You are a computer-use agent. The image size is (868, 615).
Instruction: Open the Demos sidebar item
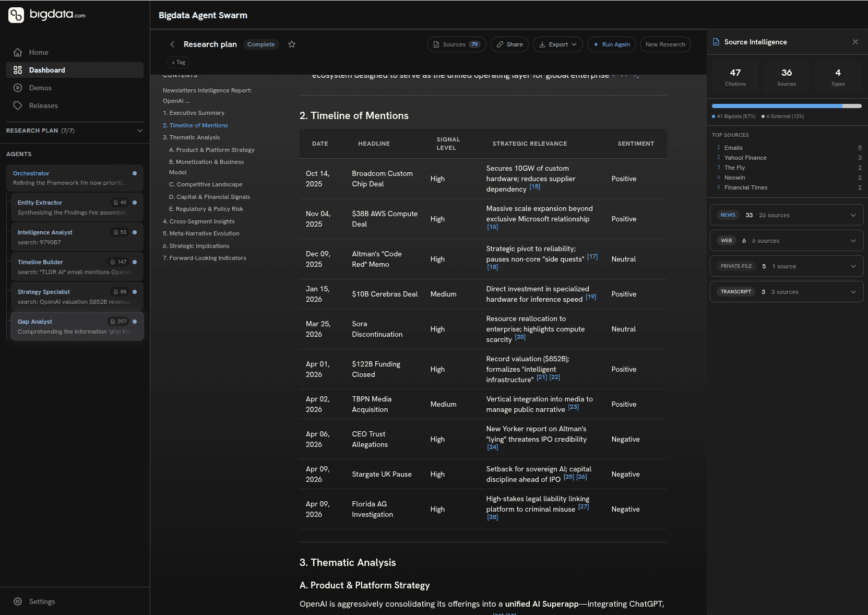(75, 88)
